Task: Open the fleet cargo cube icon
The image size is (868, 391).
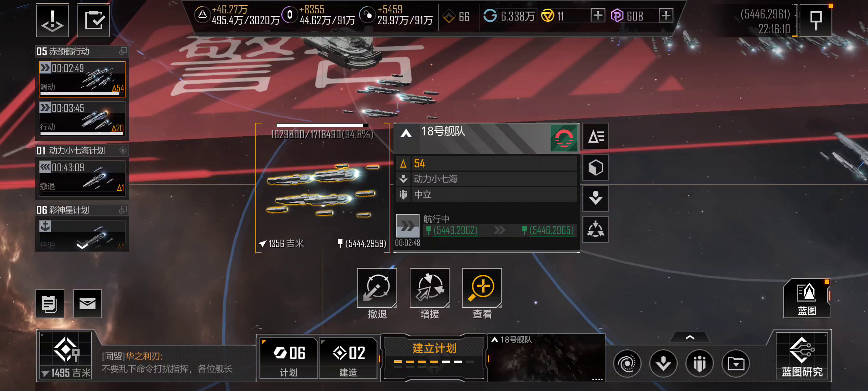Action: click(x=596, y=168)
